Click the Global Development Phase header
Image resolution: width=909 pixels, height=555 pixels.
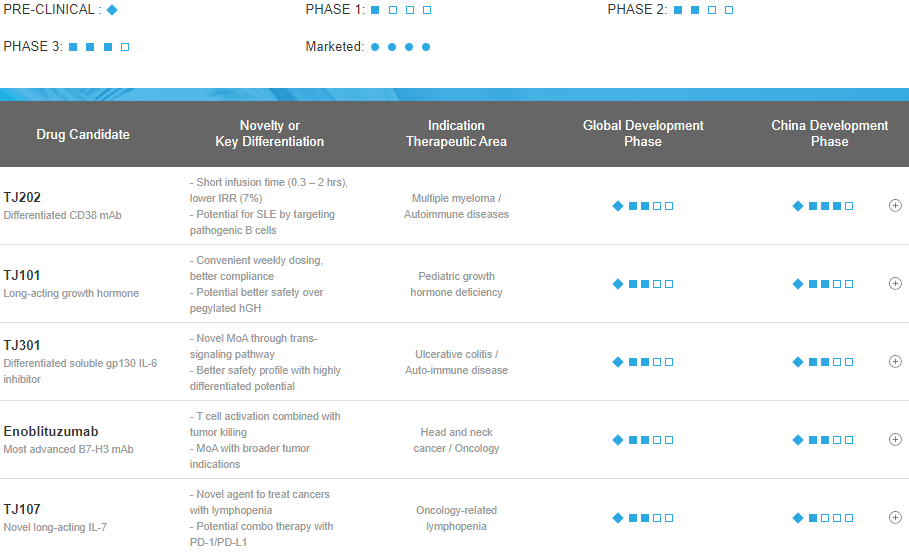pos(643,133)
